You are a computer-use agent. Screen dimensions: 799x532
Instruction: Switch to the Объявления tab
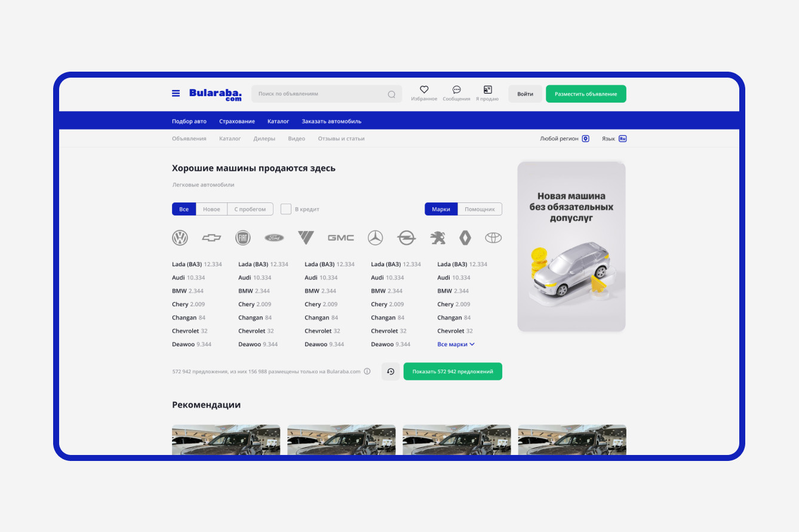[189, 139]
